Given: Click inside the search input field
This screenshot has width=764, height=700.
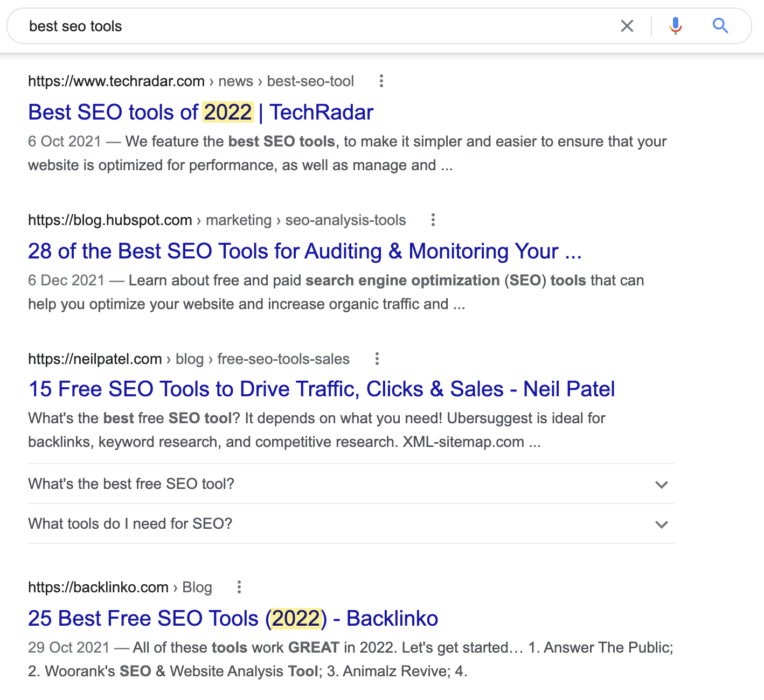Looking at the screenshot, I should coord(216,25).
